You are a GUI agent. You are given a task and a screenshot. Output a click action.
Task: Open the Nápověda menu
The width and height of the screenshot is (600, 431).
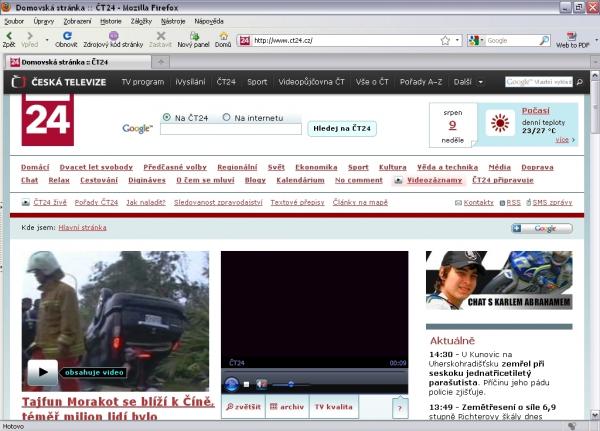pyautogui.click(x=209, y=21)
